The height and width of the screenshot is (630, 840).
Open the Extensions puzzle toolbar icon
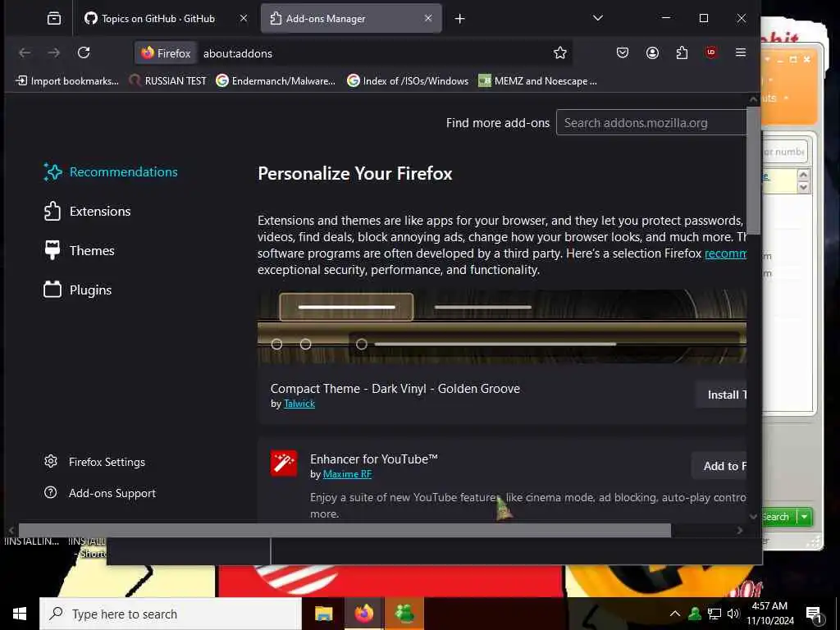[x=682, y=52]
